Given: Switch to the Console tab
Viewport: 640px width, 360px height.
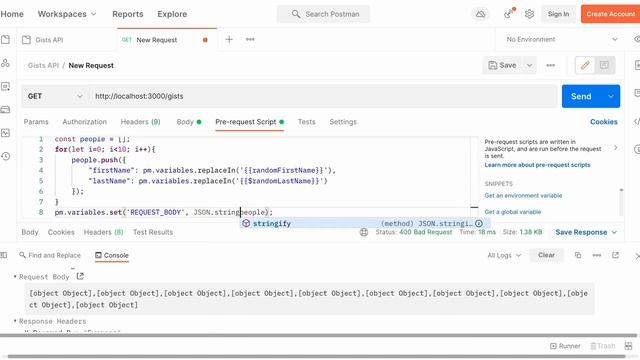Looking at the screenshot, I should [x=112, y=255].
